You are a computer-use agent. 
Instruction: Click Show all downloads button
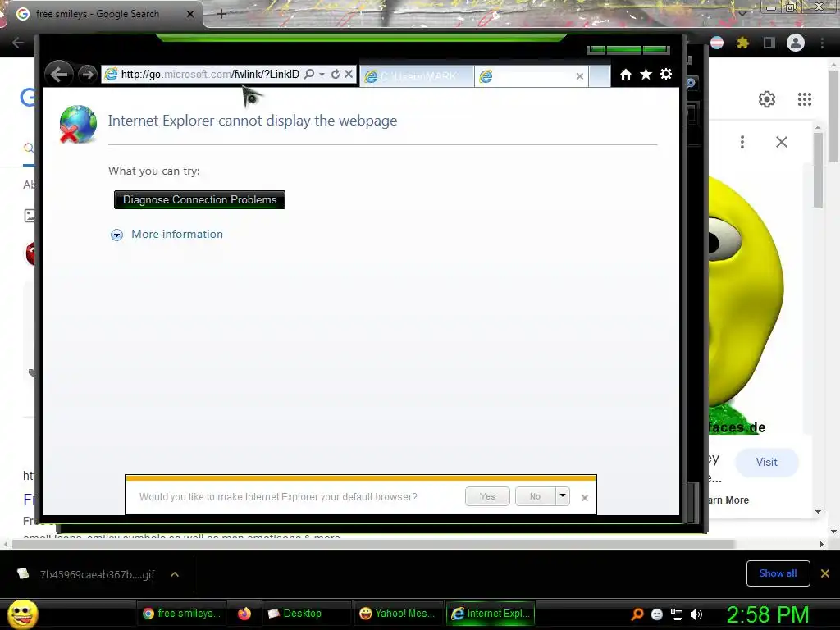[x=778, y=573]
